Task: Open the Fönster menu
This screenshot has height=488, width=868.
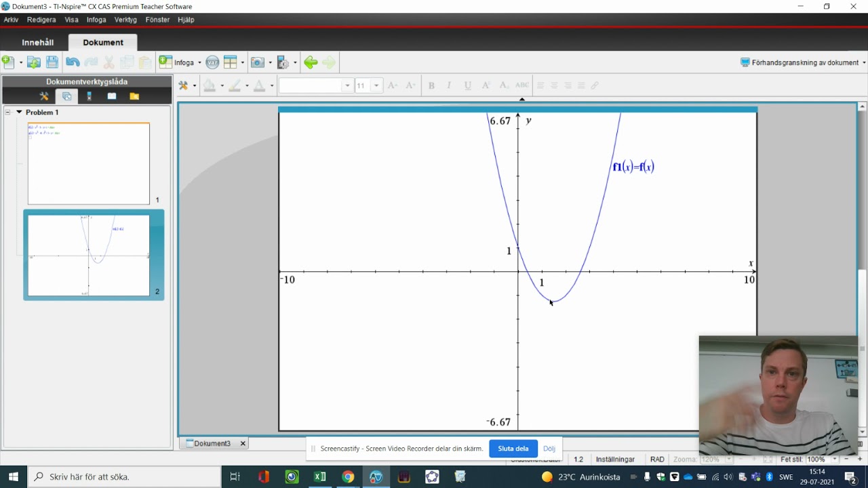Action: [157, 20]
